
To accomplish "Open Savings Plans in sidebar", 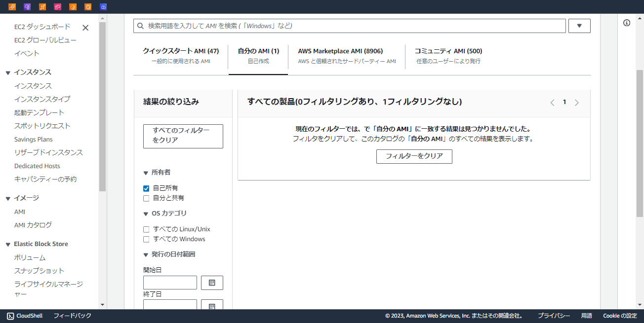I will click(34, 139).
